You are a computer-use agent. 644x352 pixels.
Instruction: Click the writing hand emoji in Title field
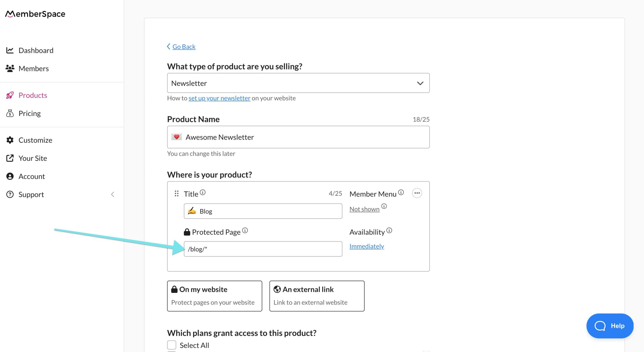pyautogui.click(x=192, y=211)
